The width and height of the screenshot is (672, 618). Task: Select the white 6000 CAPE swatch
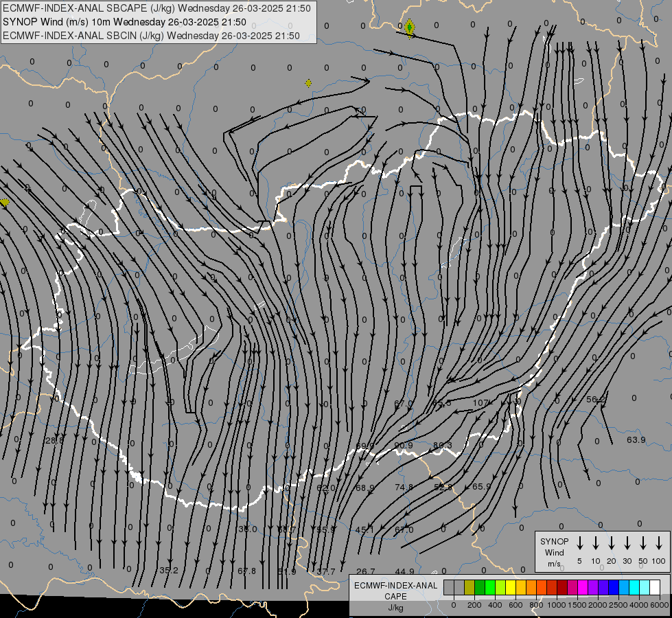coord(654,587)
